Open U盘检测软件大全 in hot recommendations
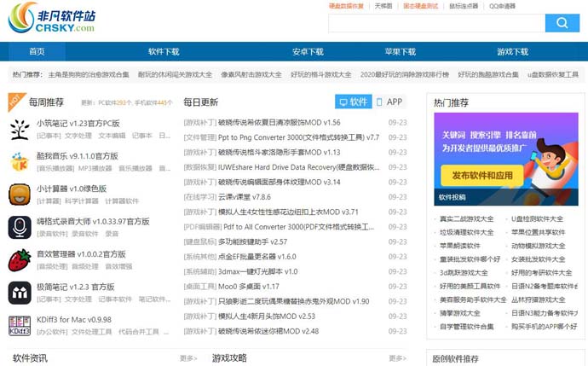Screen dimensions: 588x366 [537, 219]
